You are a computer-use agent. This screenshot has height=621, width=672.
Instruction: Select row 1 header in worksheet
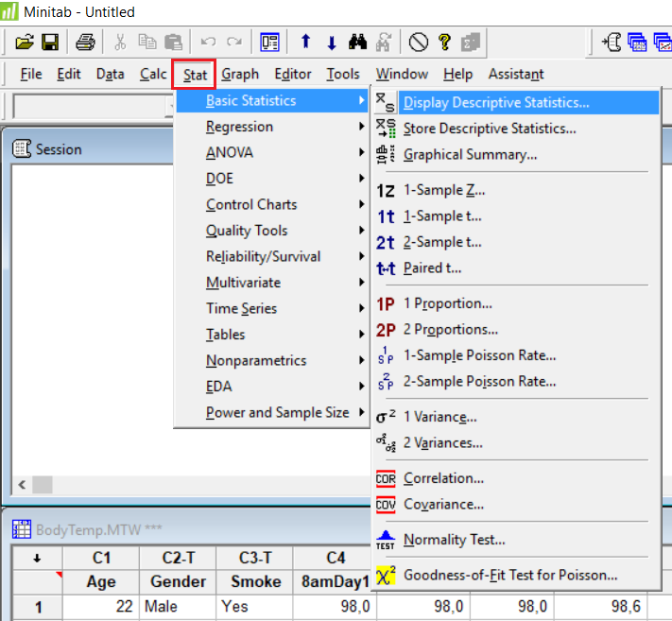coord(37,607)
